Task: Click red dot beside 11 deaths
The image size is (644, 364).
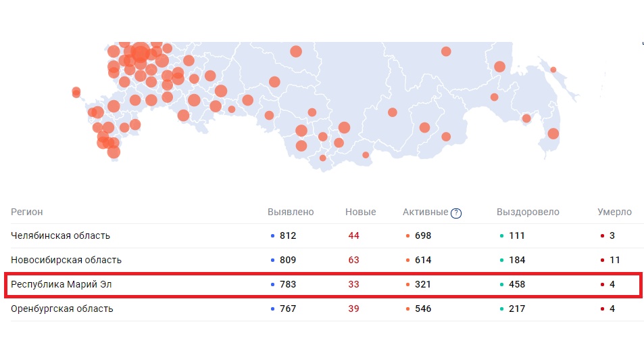Action: pyautogui.click(x=602, y=260)
